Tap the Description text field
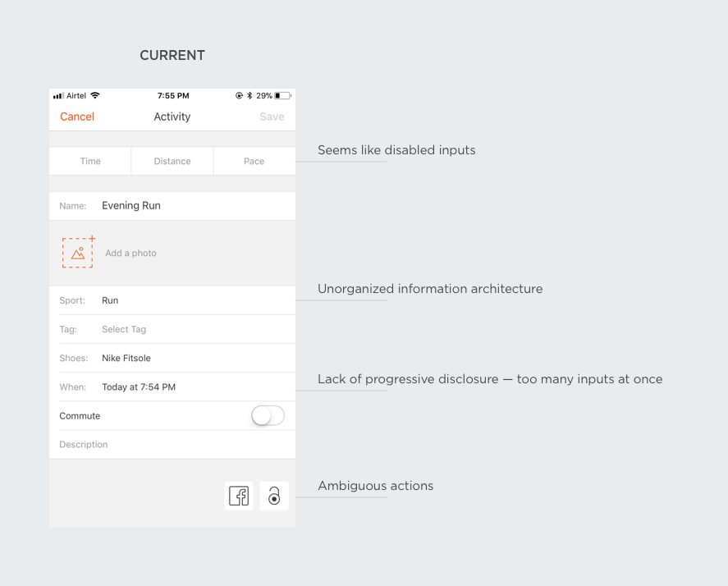 172,445
